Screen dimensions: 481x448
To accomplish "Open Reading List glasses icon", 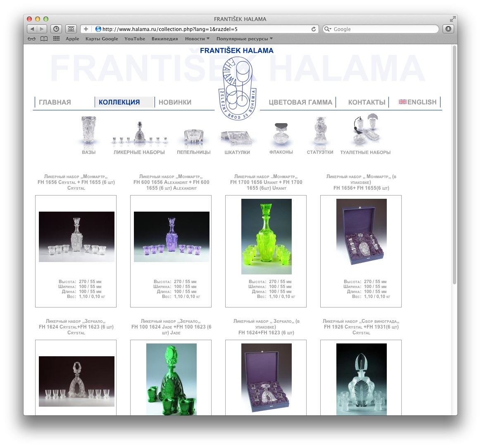I will [31, 39].
